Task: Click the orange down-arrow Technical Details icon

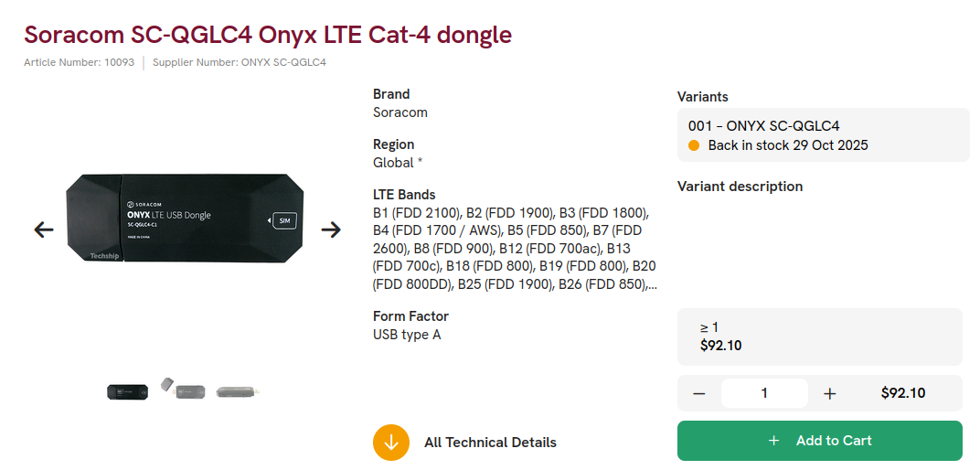Action: (x=391, y=443)
